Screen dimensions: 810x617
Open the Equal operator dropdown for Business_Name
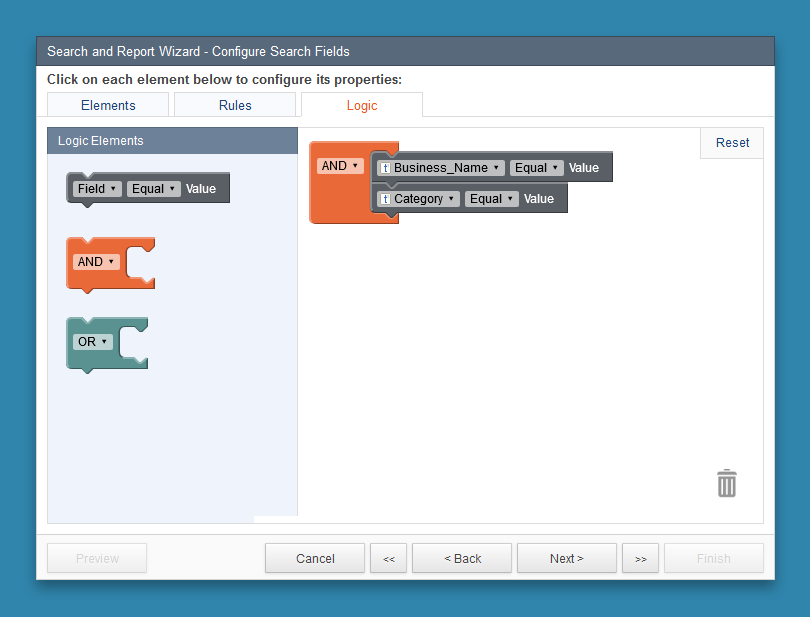[x=536, y=167]
